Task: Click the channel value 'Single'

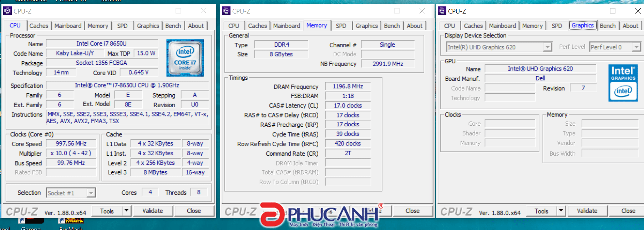Action: (387, 45)
